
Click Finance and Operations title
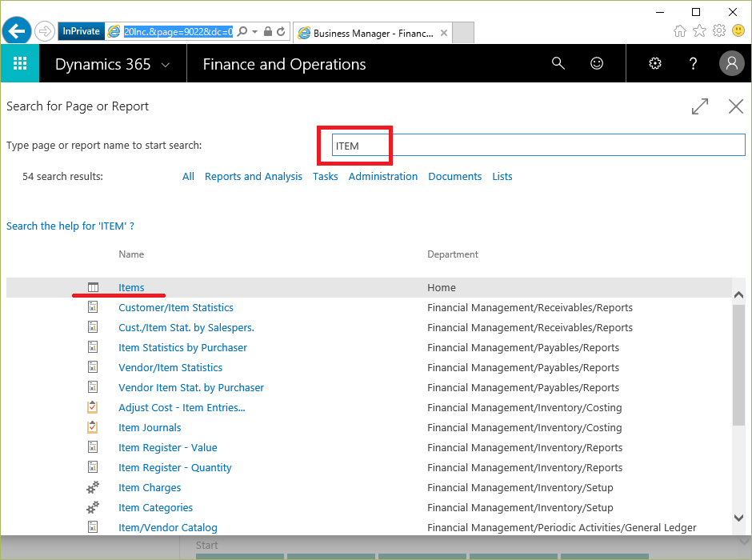coord(284,64)
